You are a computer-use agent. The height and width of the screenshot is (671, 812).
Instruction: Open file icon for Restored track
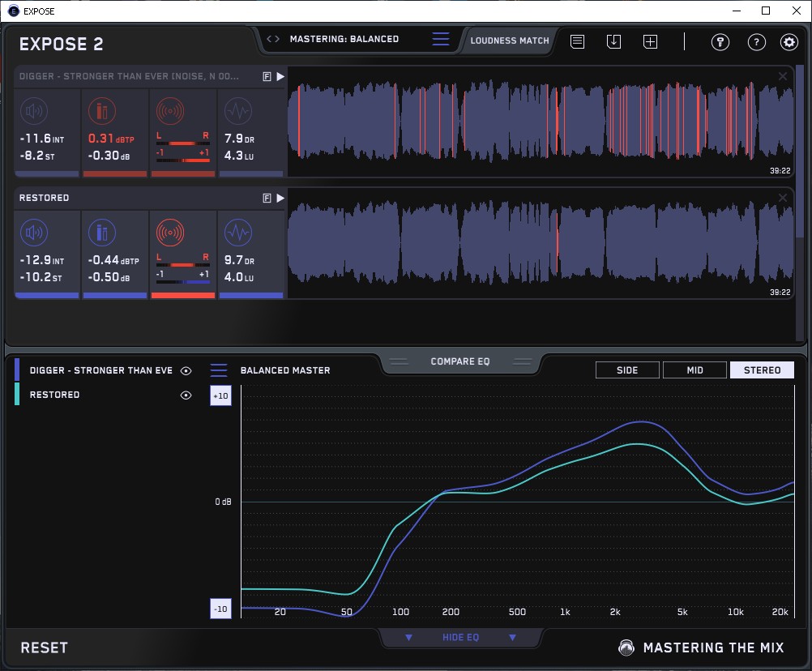point(267,198)
